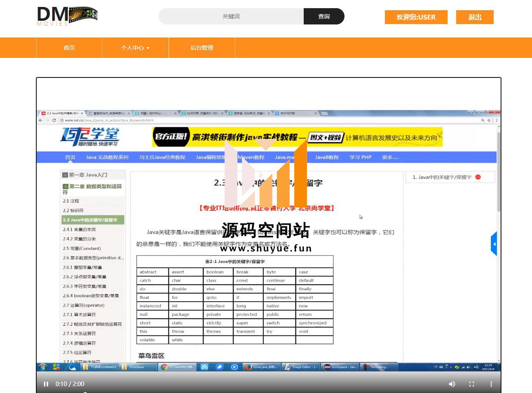Select 2.1 注释 in the chapter list
The width and height of the screenshot is (532, 393).
[x=71, y=201]
